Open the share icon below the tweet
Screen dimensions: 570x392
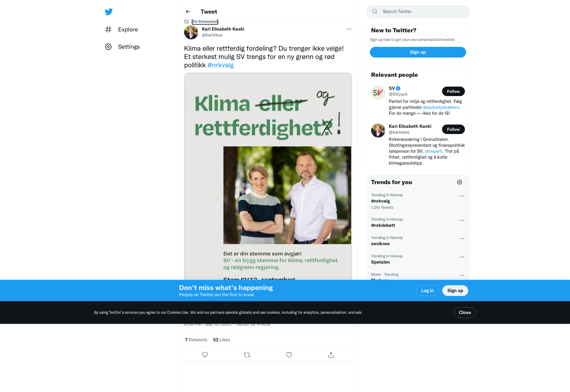click(331, 355)
